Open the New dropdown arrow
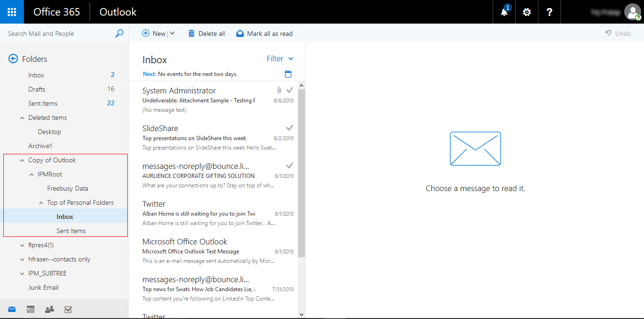The image size is (644, 319). point(172,34)
